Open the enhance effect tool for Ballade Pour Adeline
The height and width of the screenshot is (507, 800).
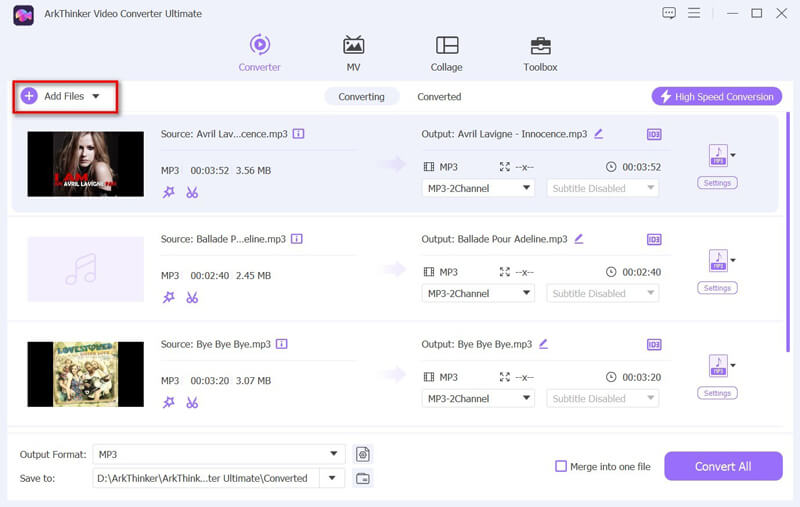pyautogui.click(x=168, y=297)
